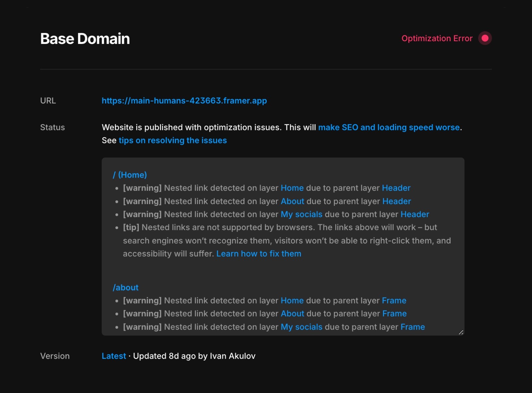Click the red Optimization Error status dot

pyautogui.click(x=485, y=38)
